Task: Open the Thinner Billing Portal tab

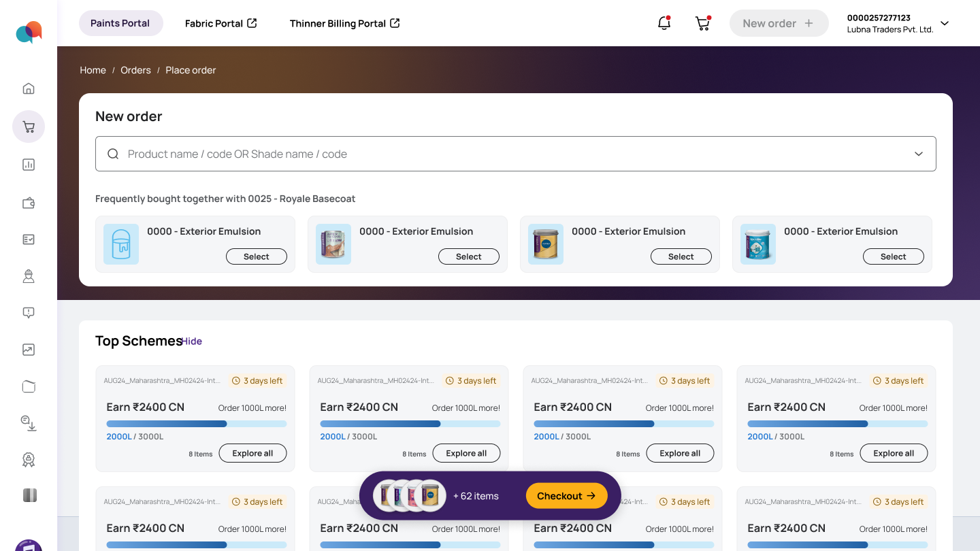Action: click(345, 23)
